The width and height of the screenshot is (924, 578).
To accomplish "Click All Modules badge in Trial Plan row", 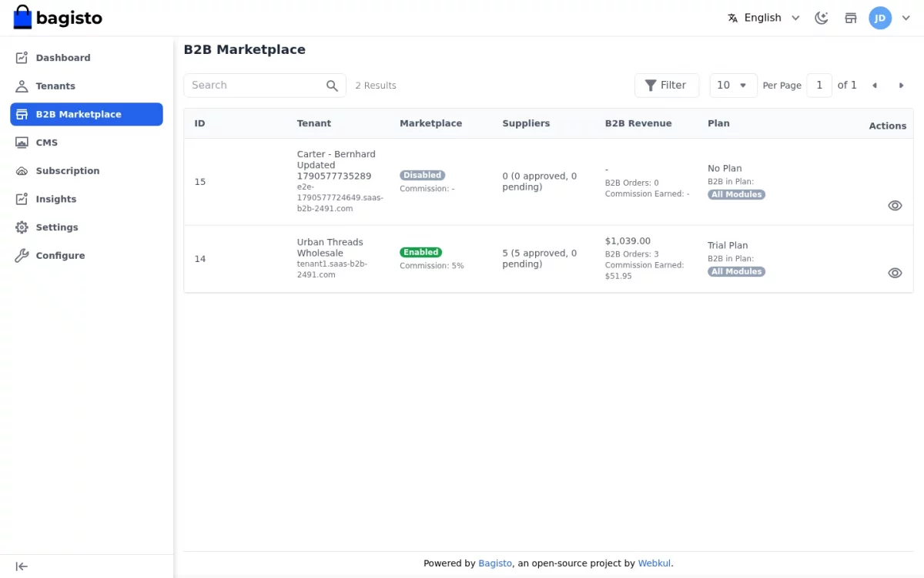I will [x=736, y=271].
